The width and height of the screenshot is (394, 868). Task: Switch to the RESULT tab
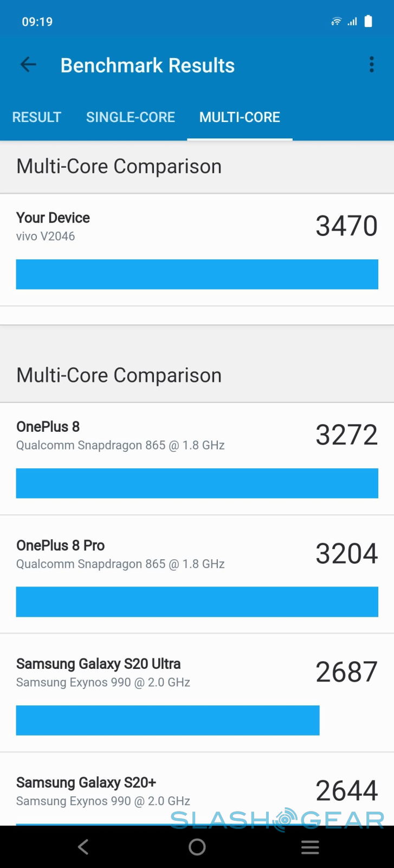[37, 117]
